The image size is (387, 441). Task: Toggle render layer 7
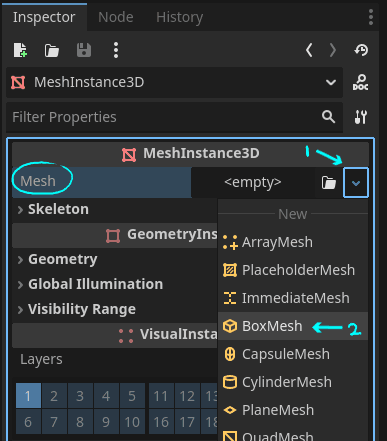[x=54, y=422]
